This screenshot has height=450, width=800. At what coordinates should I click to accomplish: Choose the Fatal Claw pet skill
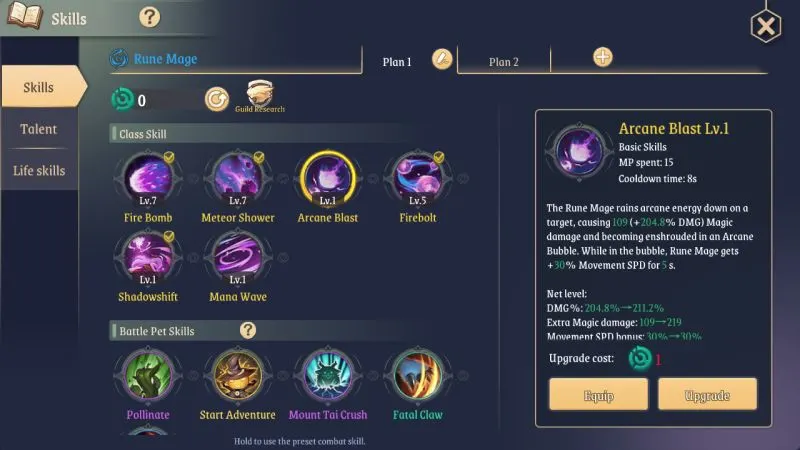pos(417,375)
